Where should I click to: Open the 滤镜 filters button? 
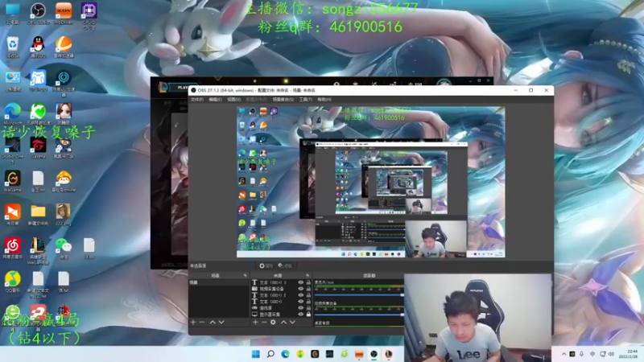285,266
